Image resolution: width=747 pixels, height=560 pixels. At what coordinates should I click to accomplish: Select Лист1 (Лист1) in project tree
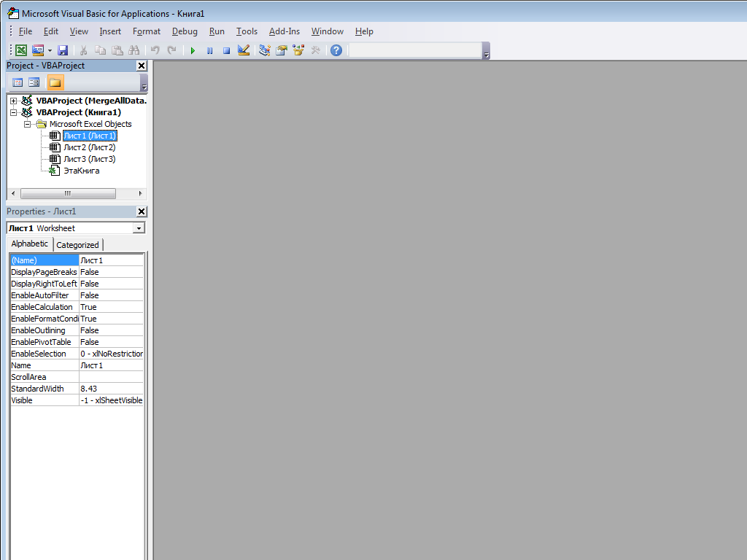click(x=90, y=136)
